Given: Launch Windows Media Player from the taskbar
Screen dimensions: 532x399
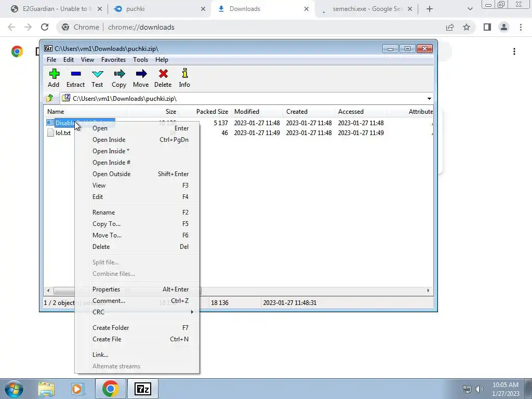Looking at the screenshot, I should tap(77, 389).
